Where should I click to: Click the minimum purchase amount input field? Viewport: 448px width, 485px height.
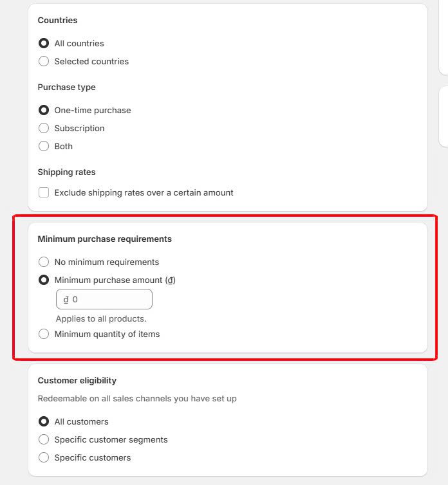[109, 299]
